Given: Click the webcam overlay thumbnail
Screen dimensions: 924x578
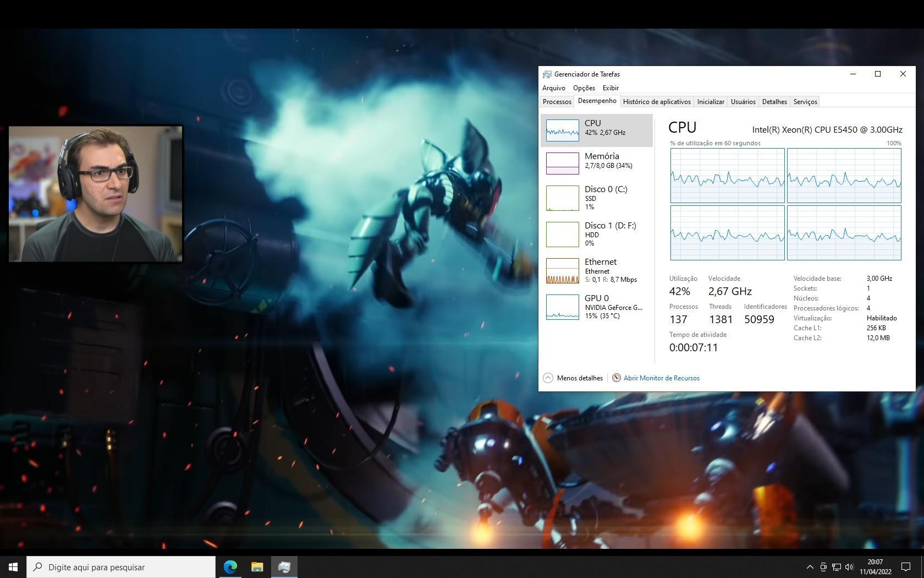Looking at the screenshot, I should tap(95, 193).
